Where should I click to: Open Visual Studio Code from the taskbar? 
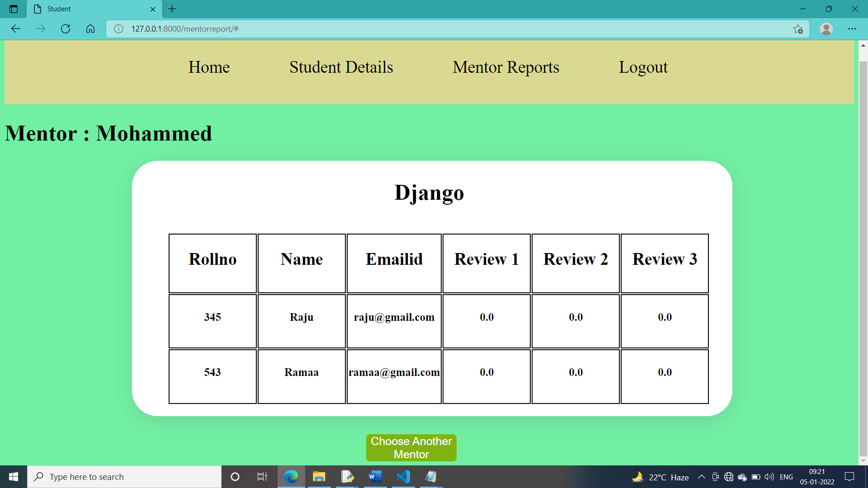pyautogui.click(x=403, y=476)
